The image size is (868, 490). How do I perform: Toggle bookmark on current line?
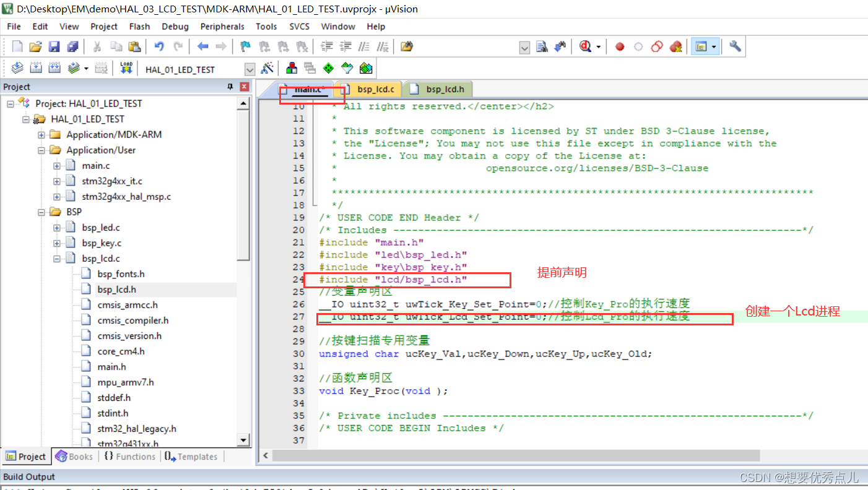pyautogui.click(x=245, y=46)
